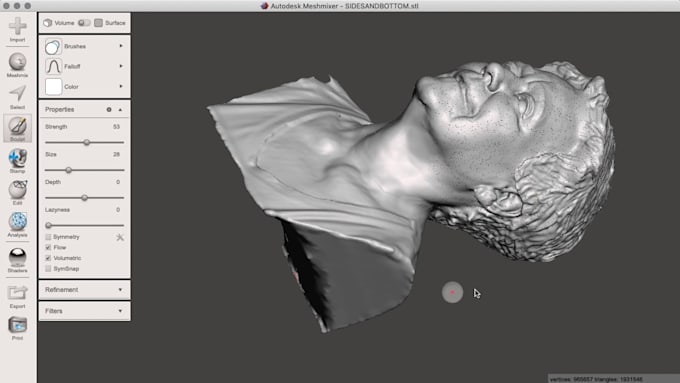This screenshot has width=680, height=383.
Task: Click the Volume cube icon
Action: pyautogui.click(x=48, y=23)
